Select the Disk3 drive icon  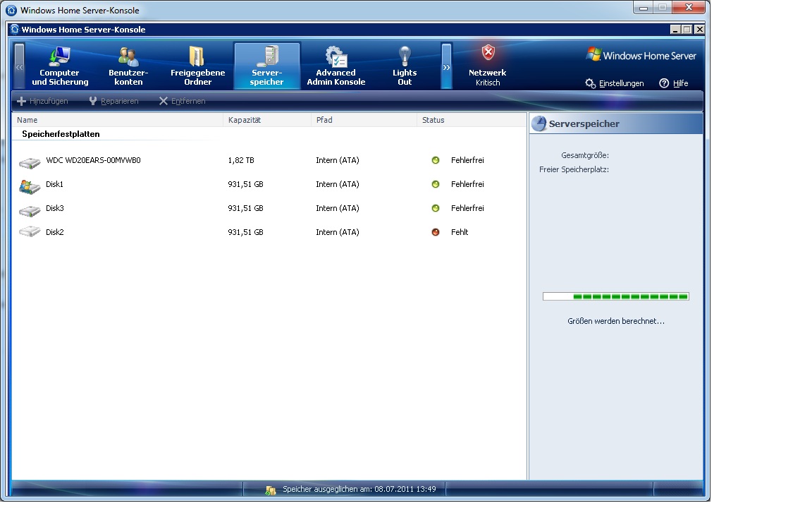click(30, 211)
